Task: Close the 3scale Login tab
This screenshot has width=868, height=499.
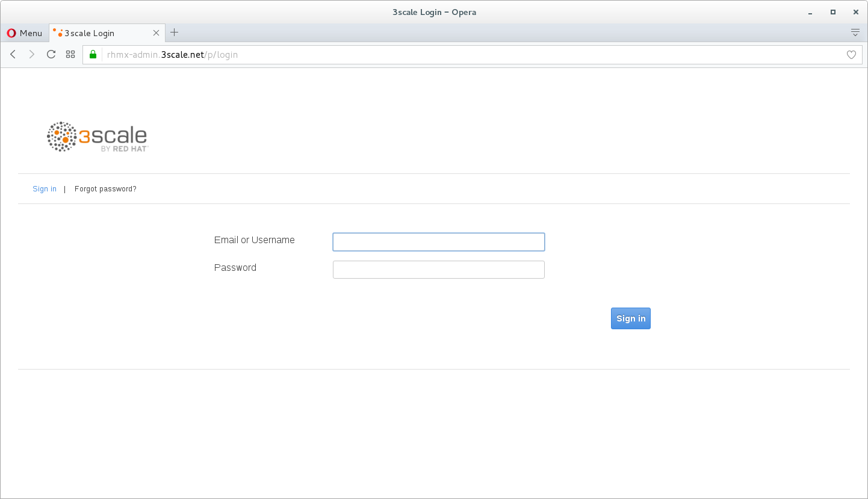Action: click(x=157, y=33)
